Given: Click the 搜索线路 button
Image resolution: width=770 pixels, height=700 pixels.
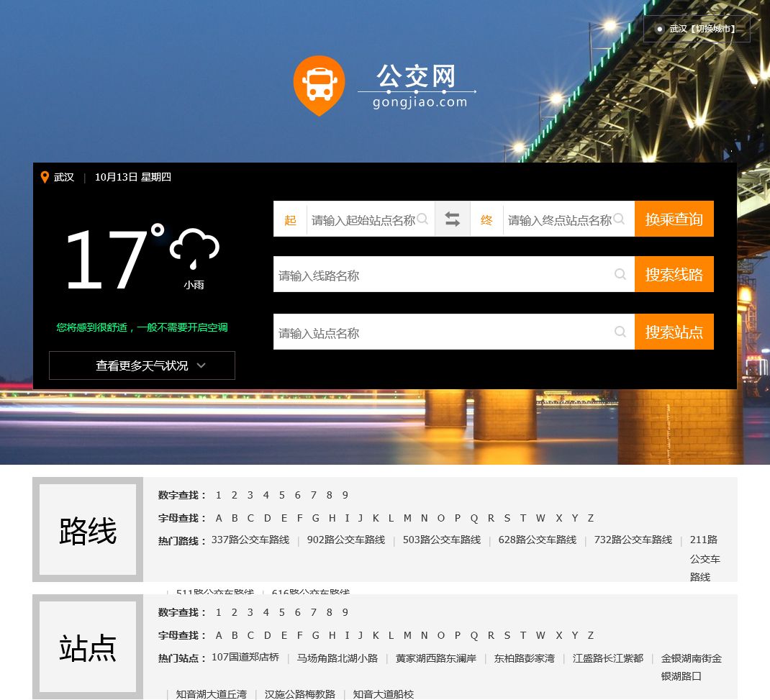Looking at the screenshot, I should (674, 274).
